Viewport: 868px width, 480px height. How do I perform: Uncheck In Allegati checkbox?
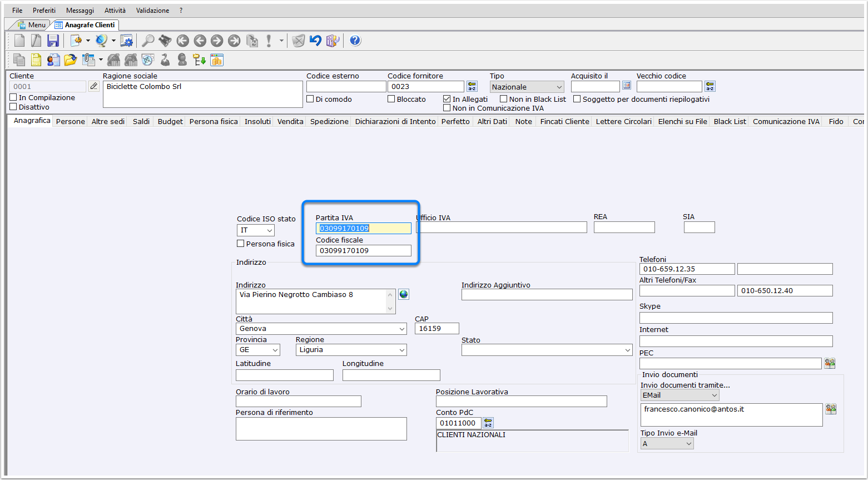[x=447, y=99]
